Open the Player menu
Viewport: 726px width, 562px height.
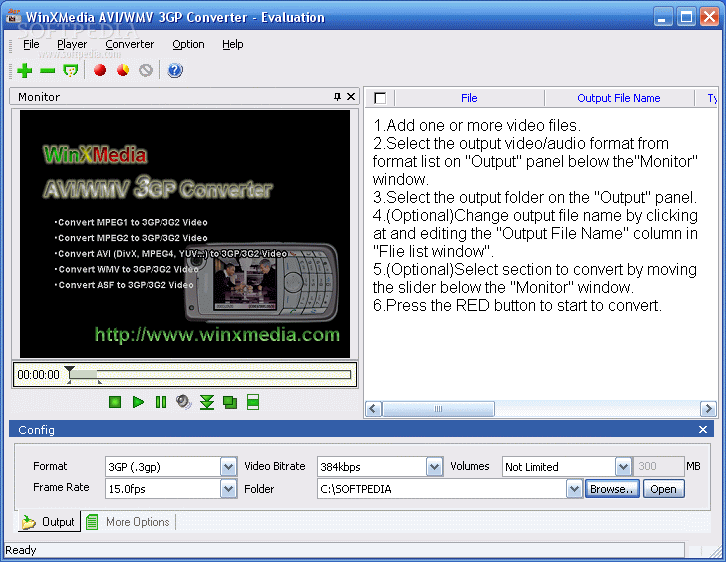click(x=72, y=44)
